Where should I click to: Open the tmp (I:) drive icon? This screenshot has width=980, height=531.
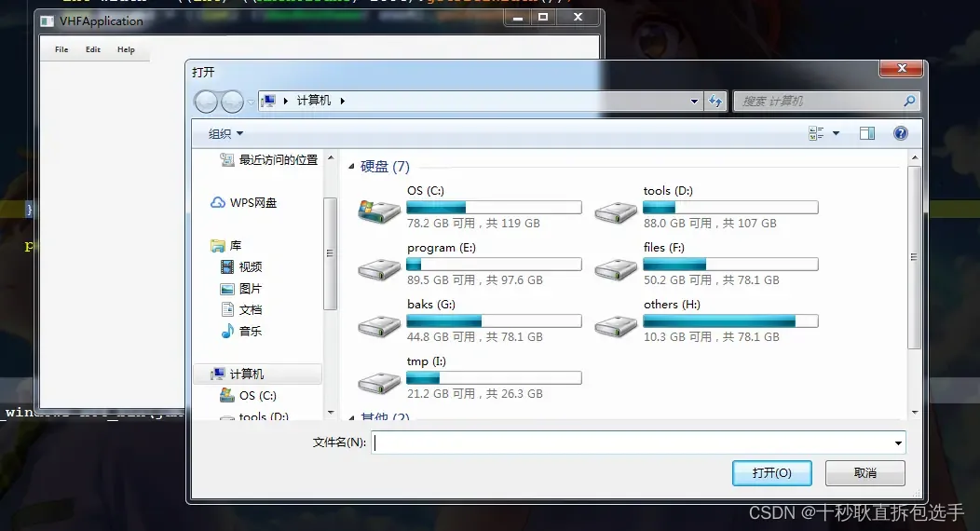[379, 383]
